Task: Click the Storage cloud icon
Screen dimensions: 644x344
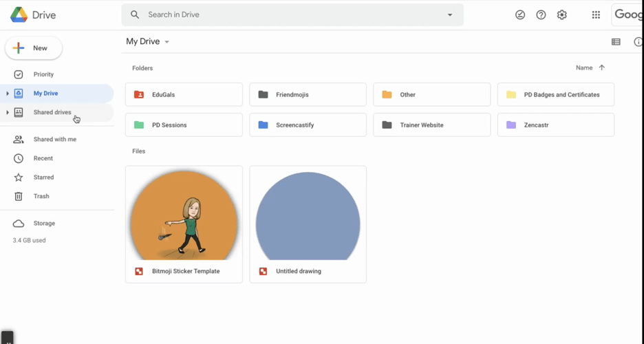Action: (19, 224)
